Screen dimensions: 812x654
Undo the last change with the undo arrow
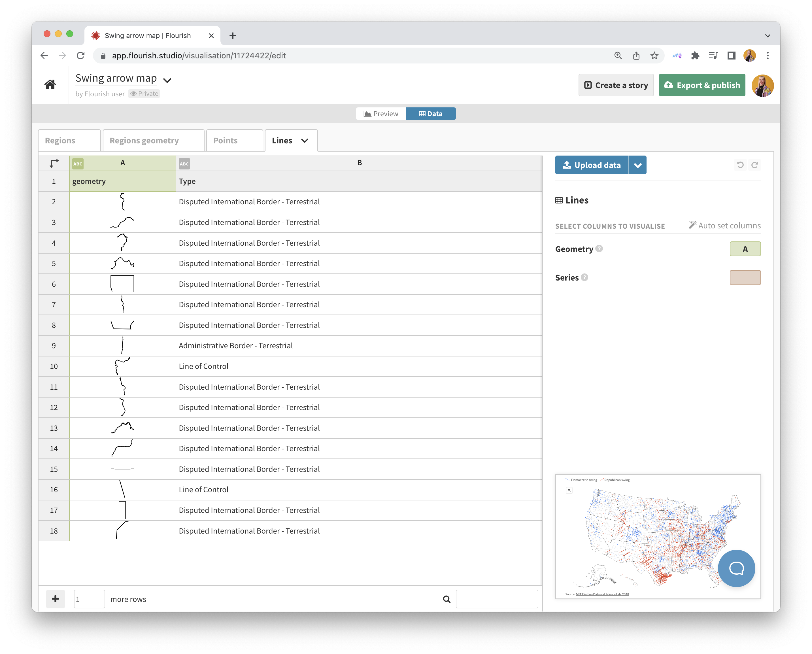click(x=740, y=165)
